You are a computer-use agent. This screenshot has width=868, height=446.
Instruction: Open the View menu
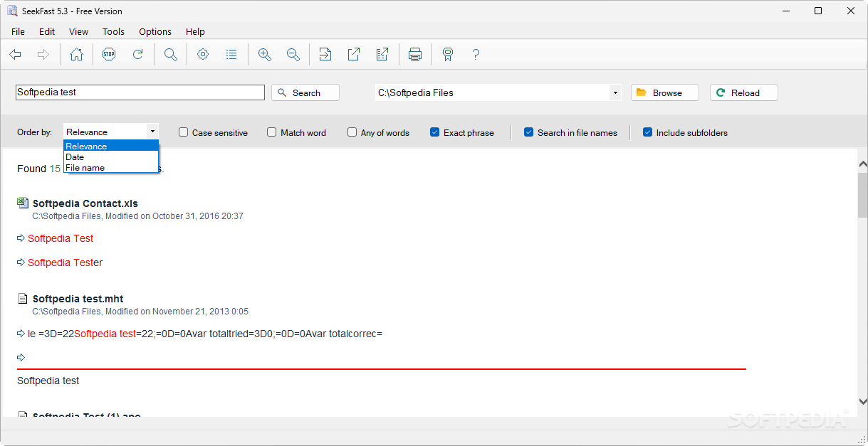(78, 31)
